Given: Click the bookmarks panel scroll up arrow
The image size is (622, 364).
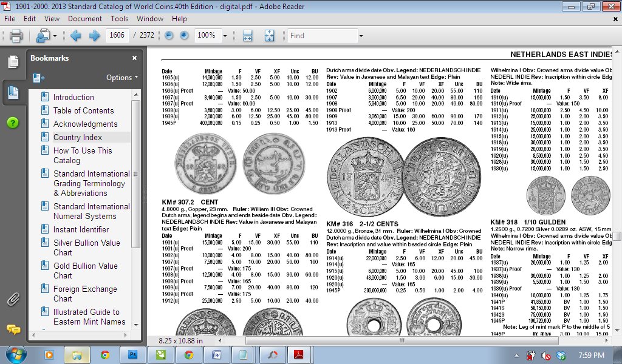Looking at the screenshot, I should tap(136, 95).
